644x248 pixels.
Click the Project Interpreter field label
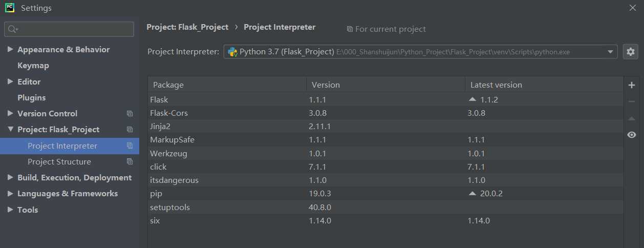tap(183, 52)
